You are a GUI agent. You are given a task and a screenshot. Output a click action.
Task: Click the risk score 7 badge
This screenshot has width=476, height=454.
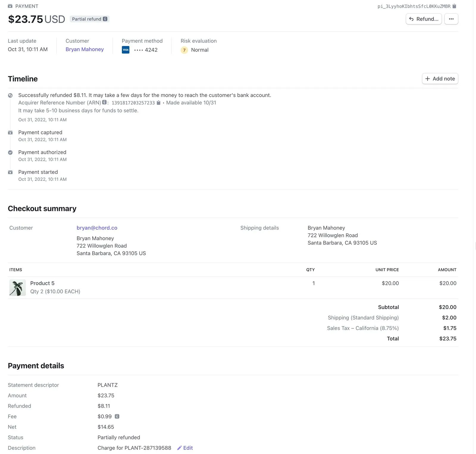pyautogui.click(x=184, y=50)
